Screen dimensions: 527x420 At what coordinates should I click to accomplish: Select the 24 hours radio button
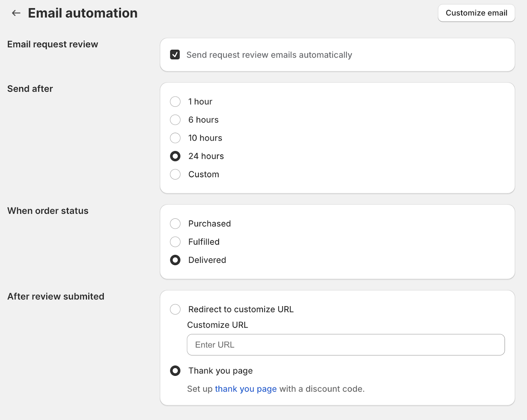click(x=175, y=156)
